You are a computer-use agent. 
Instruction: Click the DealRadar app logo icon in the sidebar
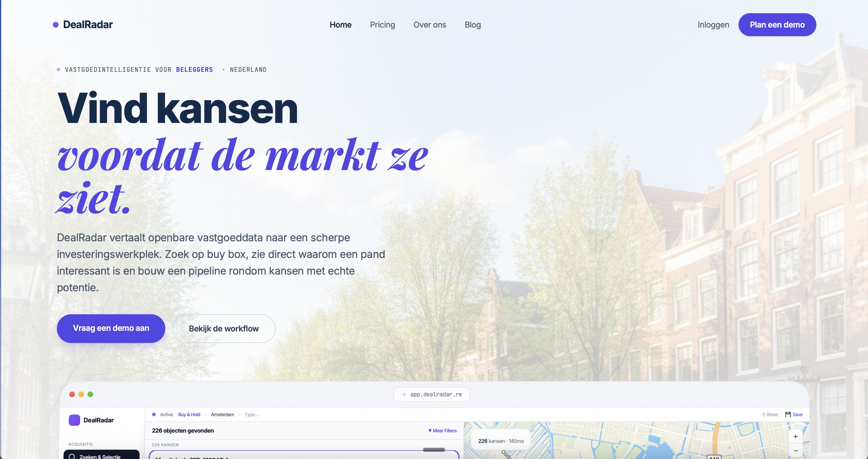tap(74, 420)
